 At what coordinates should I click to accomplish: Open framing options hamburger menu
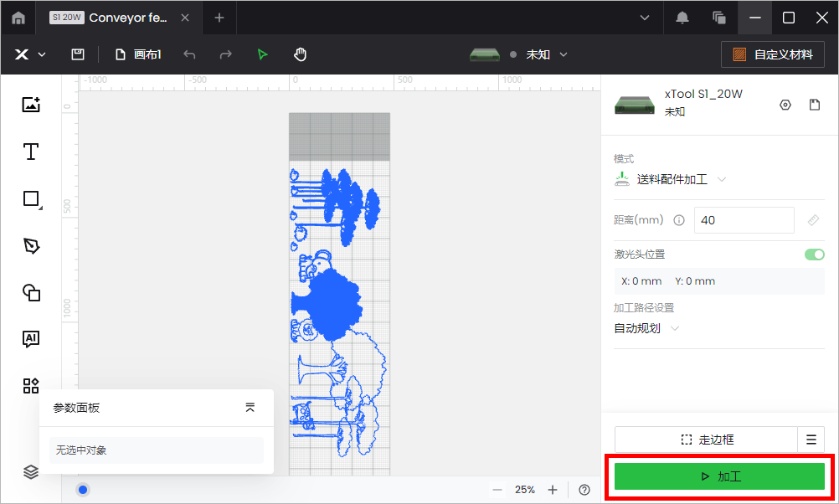coord(811,440)
